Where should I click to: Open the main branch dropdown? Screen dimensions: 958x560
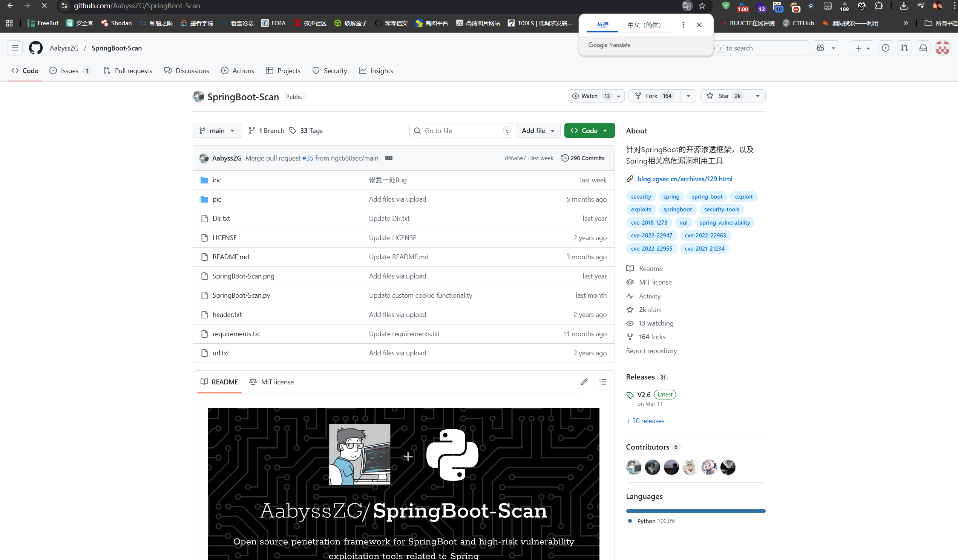point(217,131)
